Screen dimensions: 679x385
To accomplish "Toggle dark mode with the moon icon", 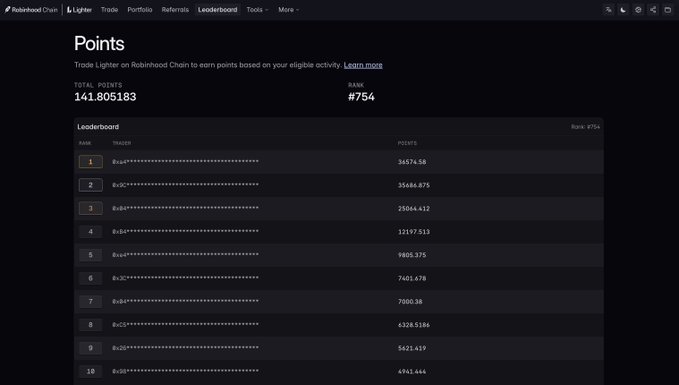I will pos(623,10).
